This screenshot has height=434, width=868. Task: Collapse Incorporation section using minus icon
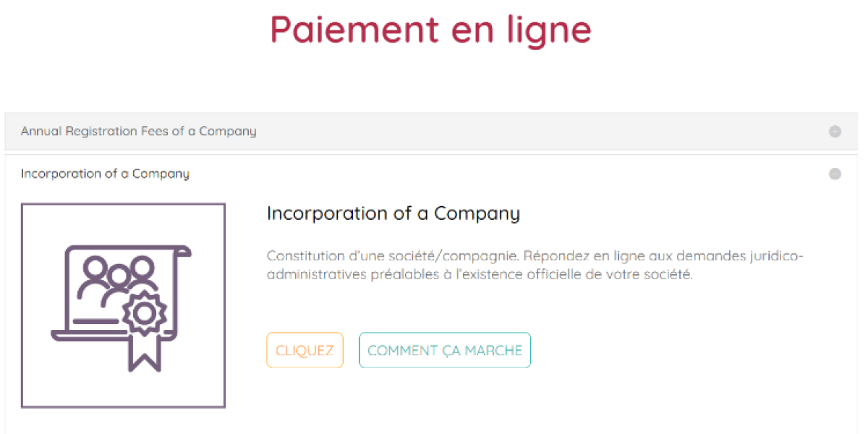click(835, 174)
